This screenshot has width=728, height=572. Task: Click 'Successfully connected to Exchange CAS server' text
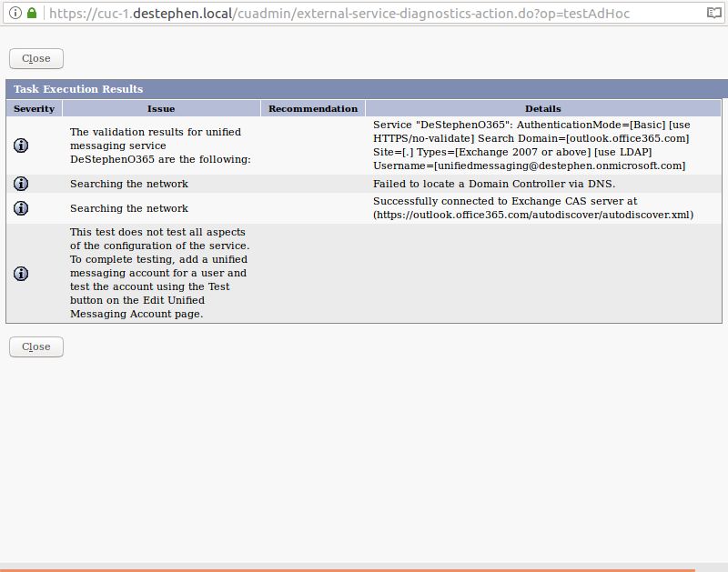tap(533, 208)
